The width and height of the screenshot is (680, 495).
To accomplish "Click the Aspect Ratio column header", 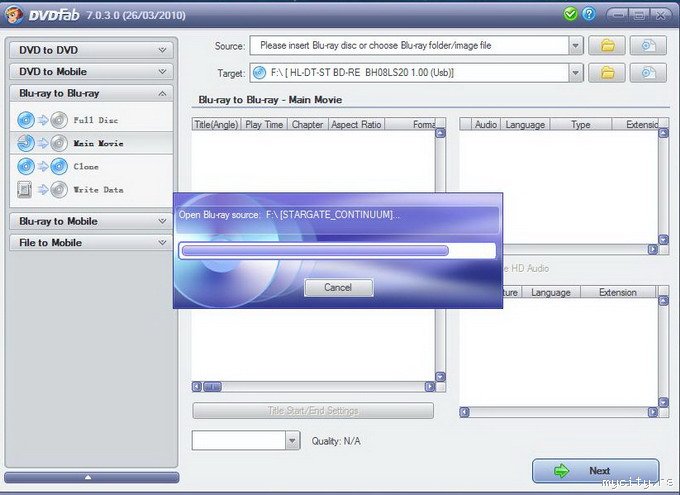I will pos(356,125).
